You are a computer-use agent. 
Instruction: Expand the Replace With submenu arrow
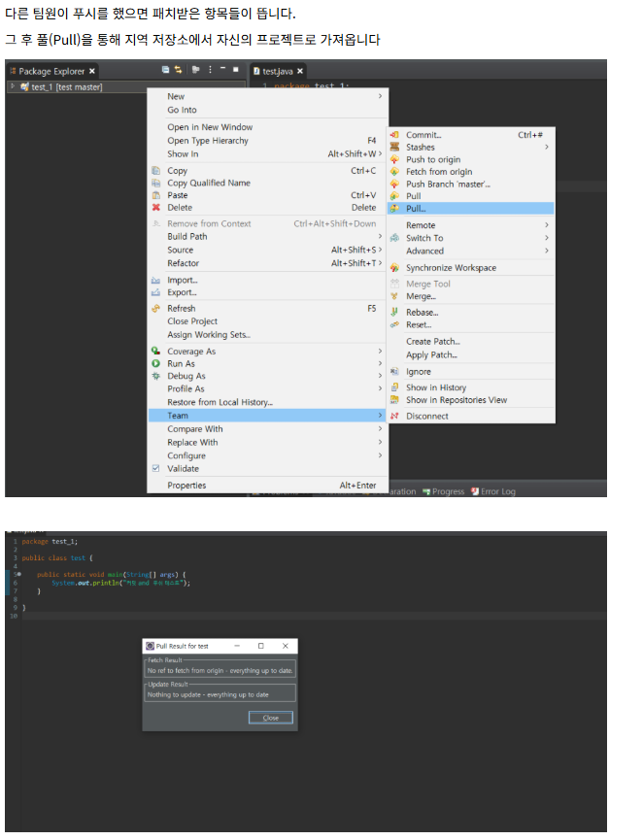pos(380,442)
